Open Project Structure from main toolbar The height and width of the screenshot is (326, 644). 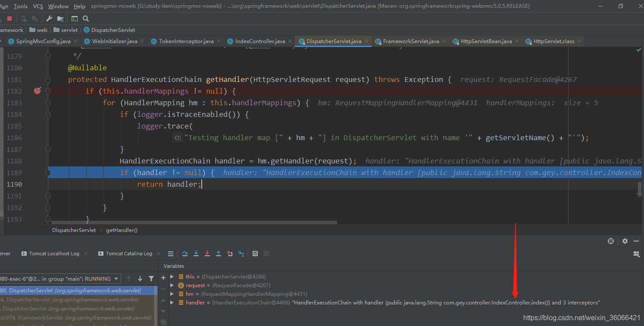(60, 19)
